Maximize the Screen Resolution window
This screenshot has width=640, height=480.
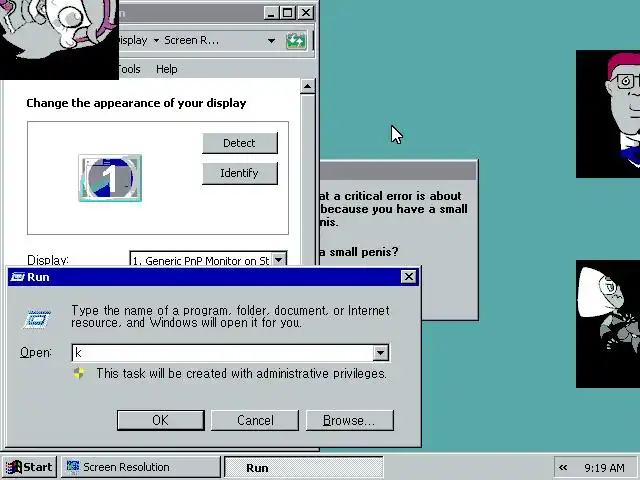coord(287,13)
